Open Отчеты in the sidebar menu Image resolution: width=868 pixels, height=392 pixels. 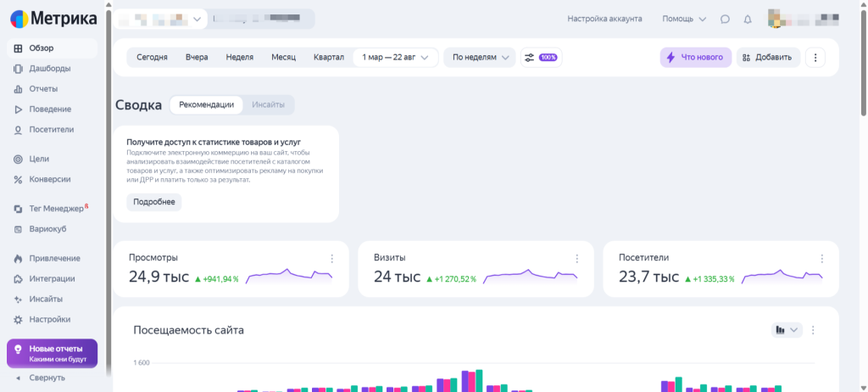click(43, 89)
